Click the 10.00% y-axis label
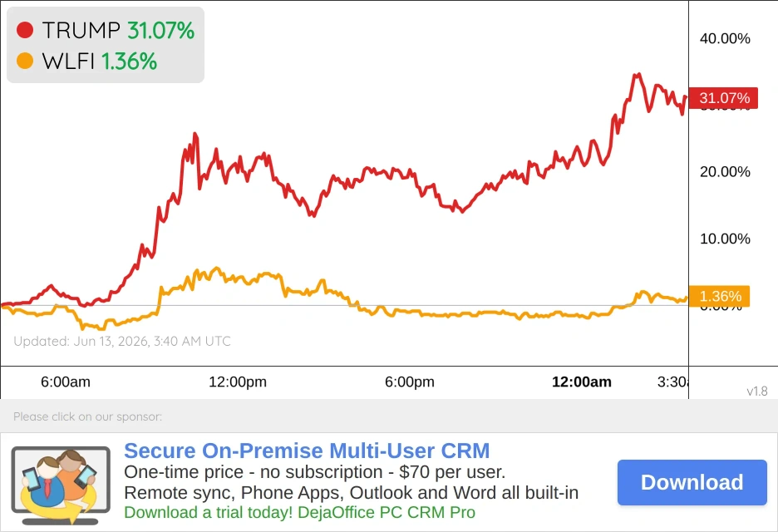Image resolution: width=778 pixels, height=532 pixels. pyautogui.click(x=725, y=239)
